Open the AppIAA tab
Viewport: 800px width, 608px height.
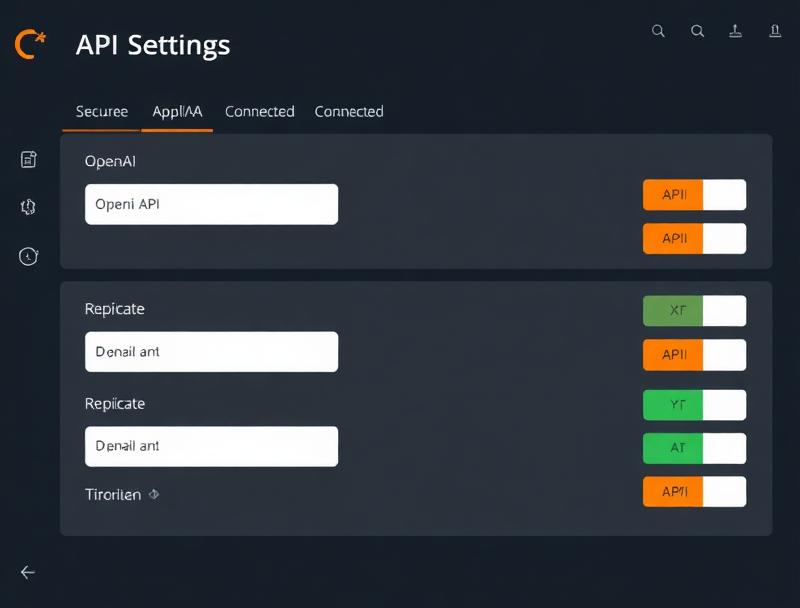point(177,111)
